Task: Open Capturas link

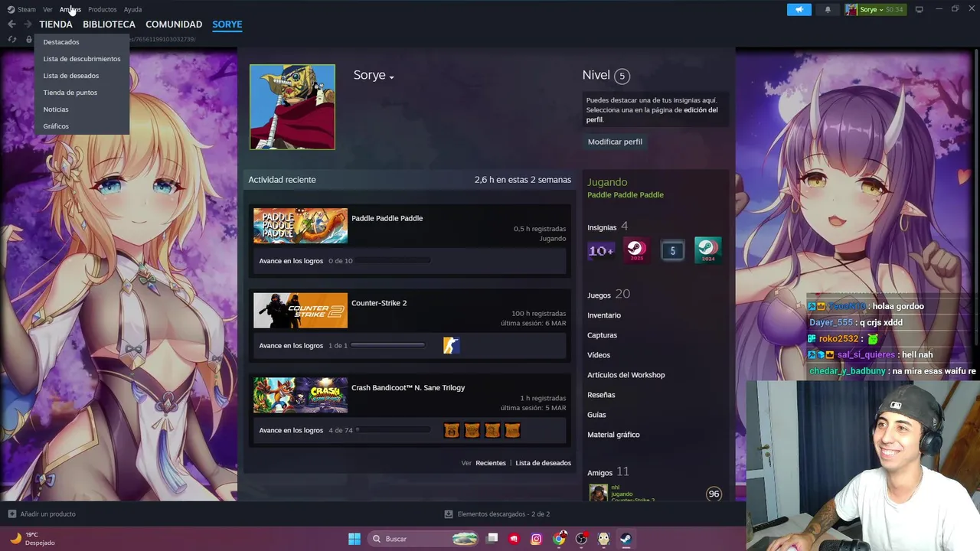Action: [602, 335]
